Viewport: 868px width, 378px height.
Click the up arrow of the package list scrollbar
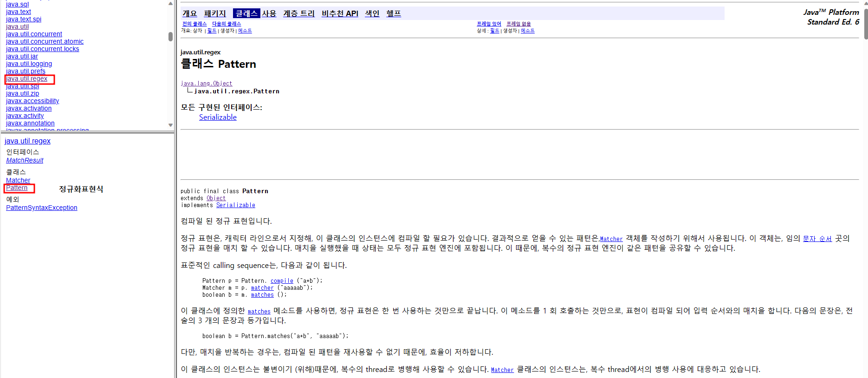click(170, 3)
